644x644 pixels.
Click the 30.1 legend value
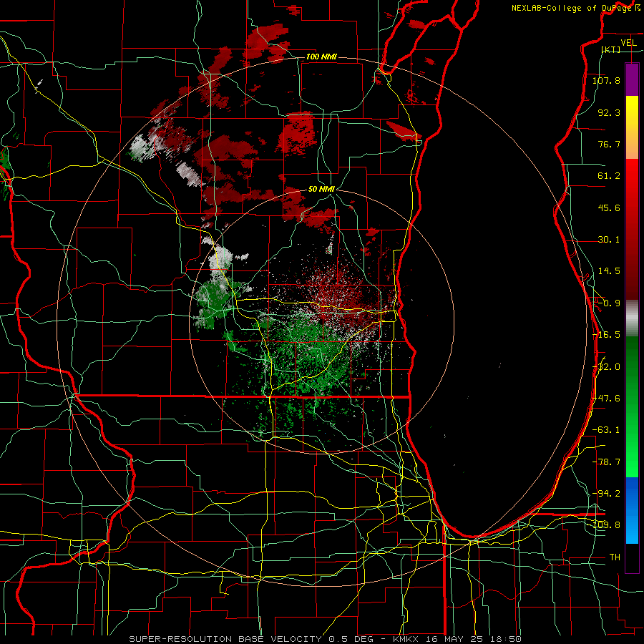pyautogui.click(x=609, y=240)
